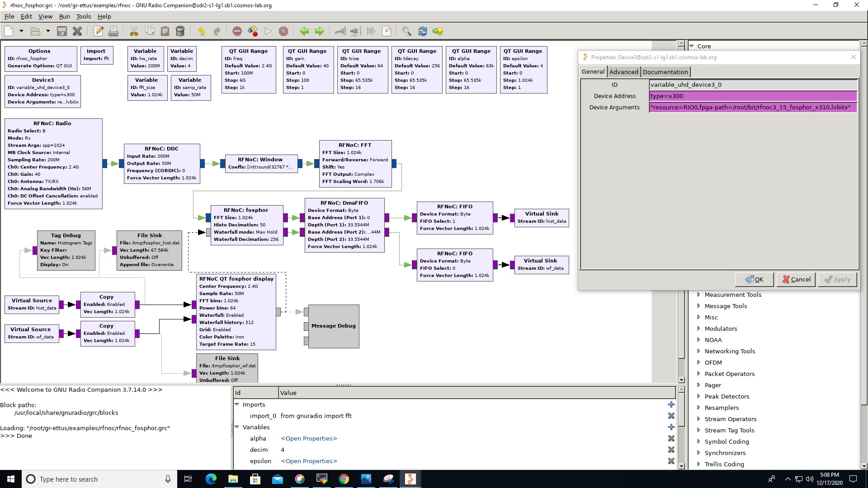Click the Cut scissors icon
This screenshot has width=868, height=488.
click(134, 31)
